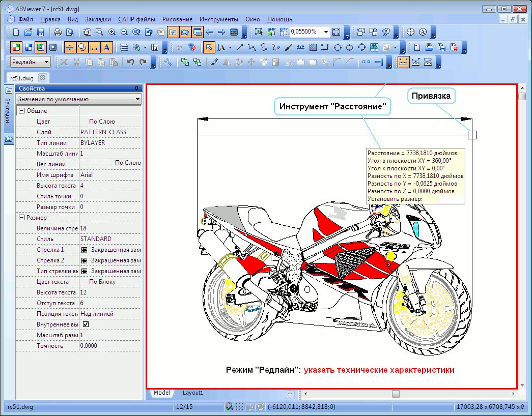Open the 'Инструменты' menu
532x416 pixels.
(219, 19)
